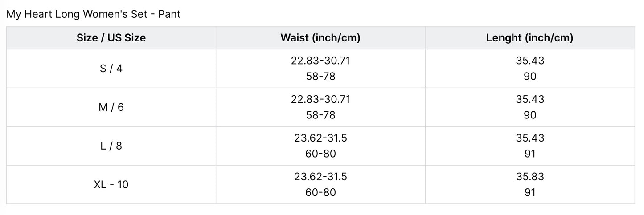644x215 pixels.
Task: Click waist cm 60-80 in L / 8 row
Action: pos(320,154)
